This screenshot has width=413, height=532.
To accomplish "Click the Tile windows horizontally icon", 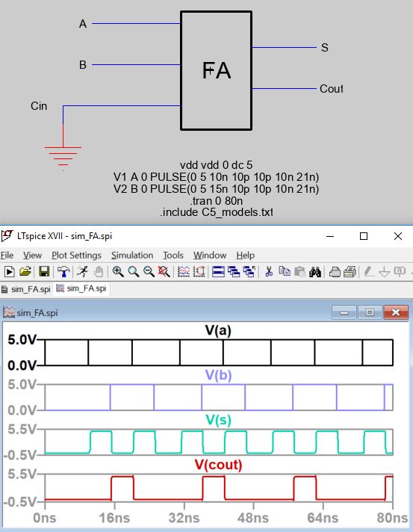I will (x=218, y=271).
